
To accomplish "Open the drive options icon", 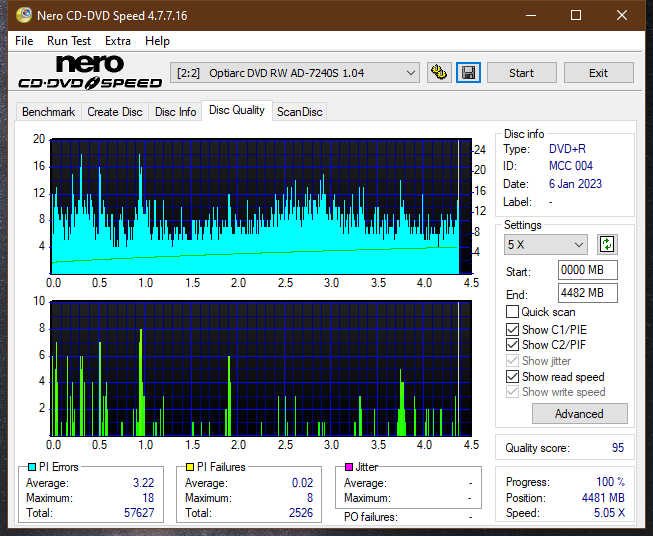I will click(x=439, y=73).
